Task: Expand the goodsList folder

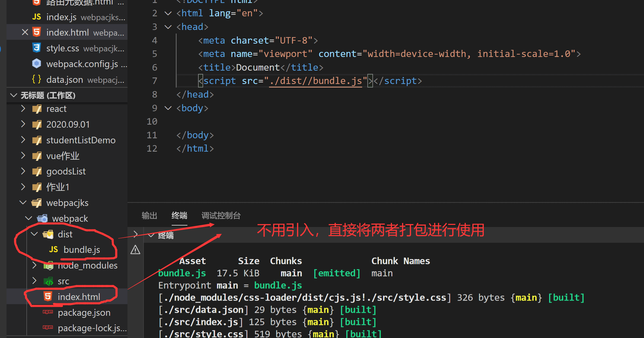Action: click(x=23, y=171)
